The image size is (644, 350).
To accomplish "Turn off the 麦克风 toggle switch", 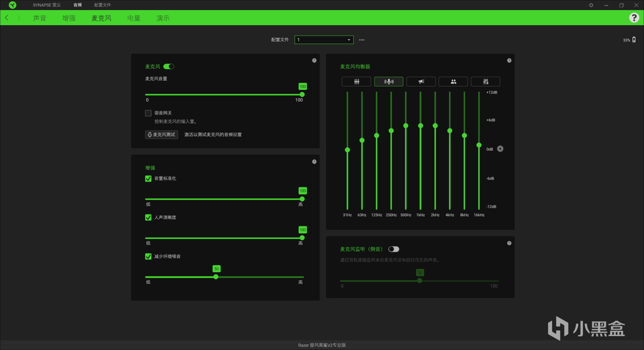I will pyautogui.click(x=169, y=66).
